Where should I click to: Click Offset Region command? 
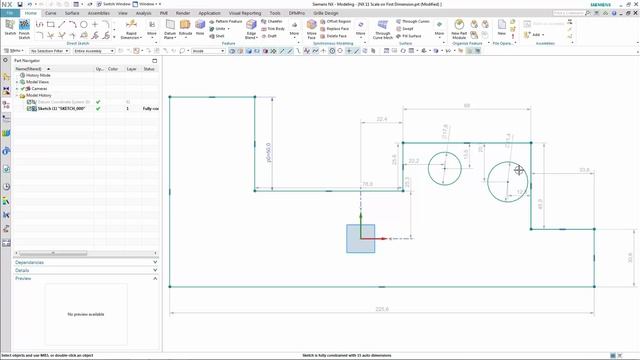(335, 21)
